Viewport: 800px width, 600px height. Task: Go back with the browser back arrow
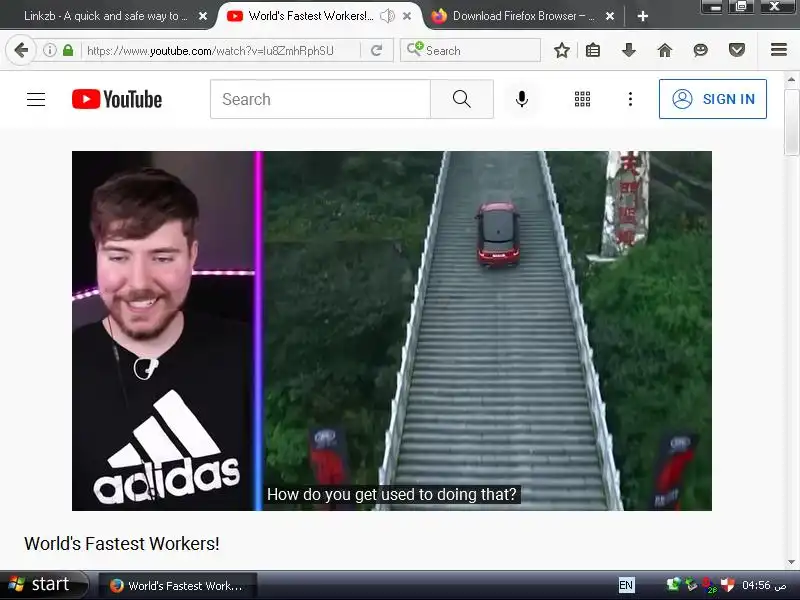click(21, 50)
